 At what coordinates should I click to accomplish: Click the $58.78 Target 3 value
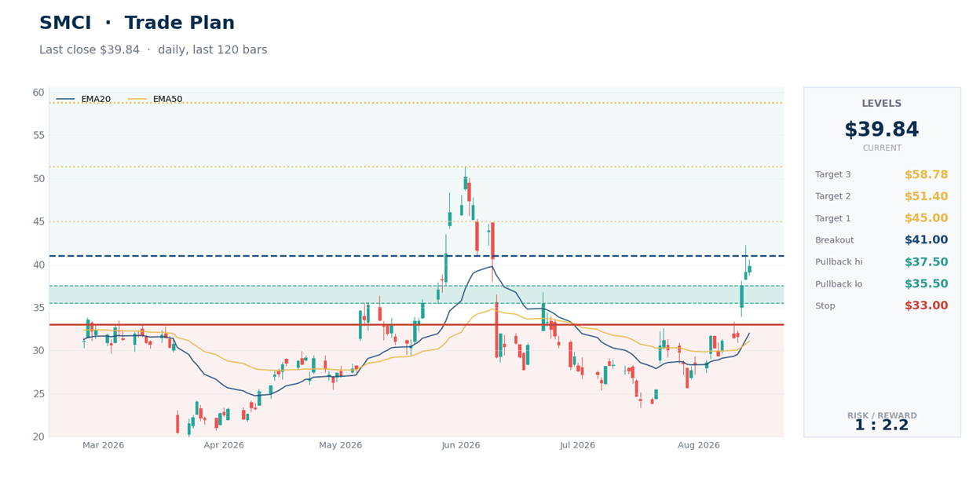coord(926,174)
